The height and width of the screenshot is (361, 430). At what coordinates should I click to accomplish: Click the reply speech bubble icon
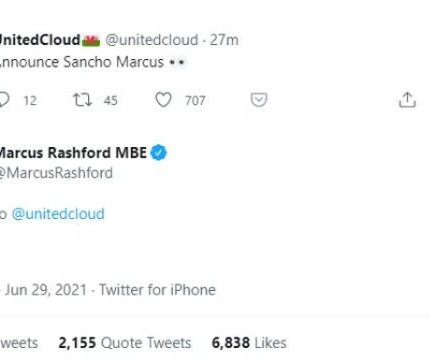coord(4,100)
